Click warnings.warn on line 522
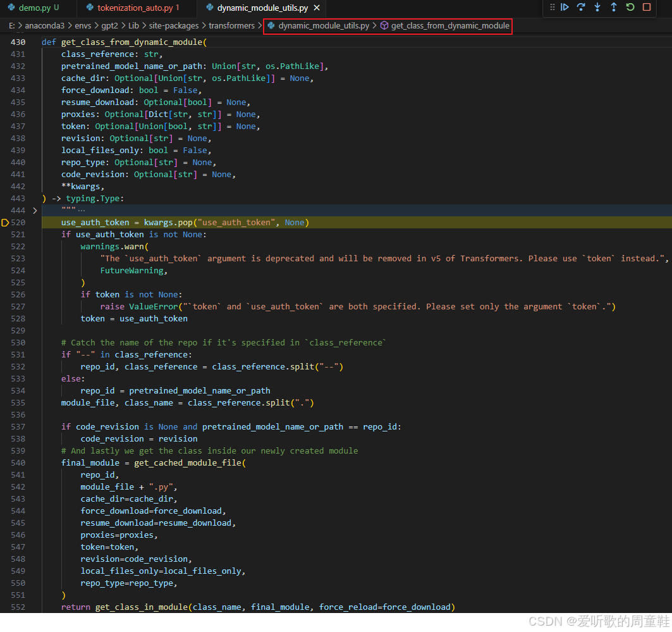The image size is (672, 632). [x=112, y=247]
